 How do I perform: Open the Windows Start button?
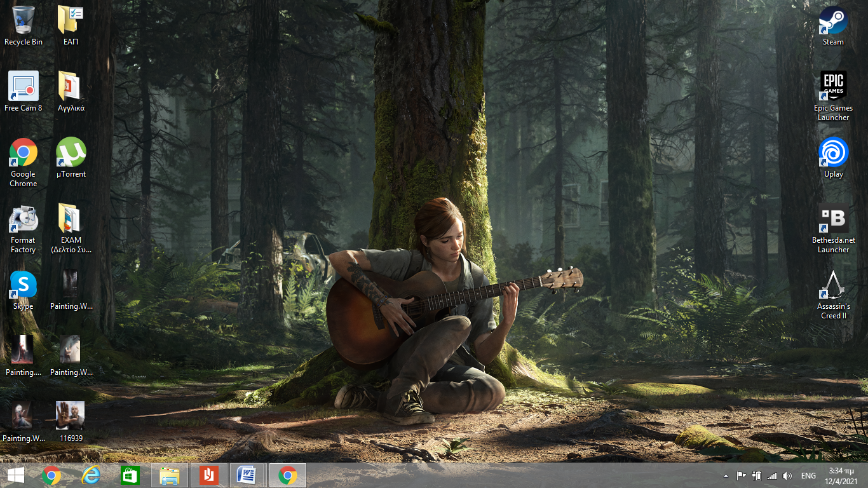16,475
